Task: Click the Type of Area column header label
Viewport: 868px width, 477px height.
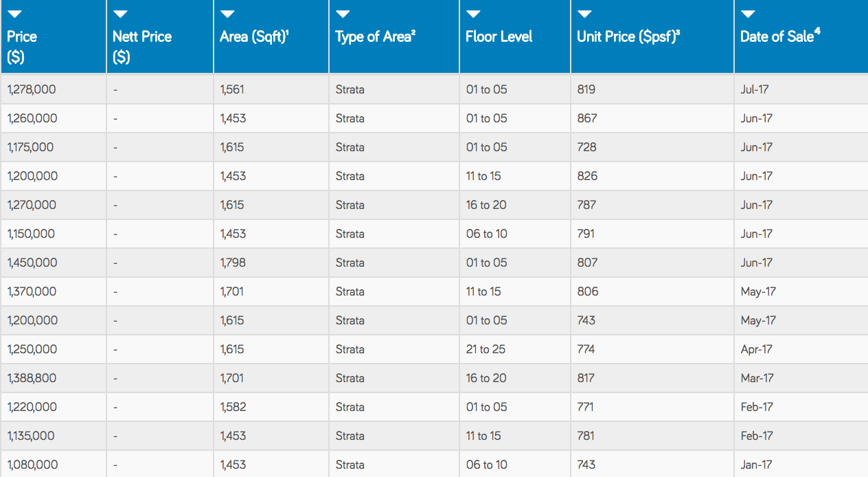Action: 375,36
